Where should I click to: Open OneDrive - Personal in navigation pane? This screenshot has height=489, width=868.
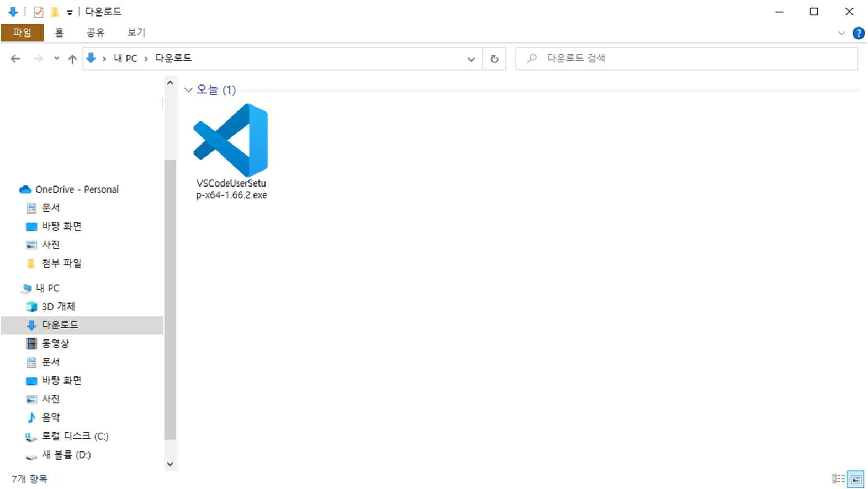77,189
